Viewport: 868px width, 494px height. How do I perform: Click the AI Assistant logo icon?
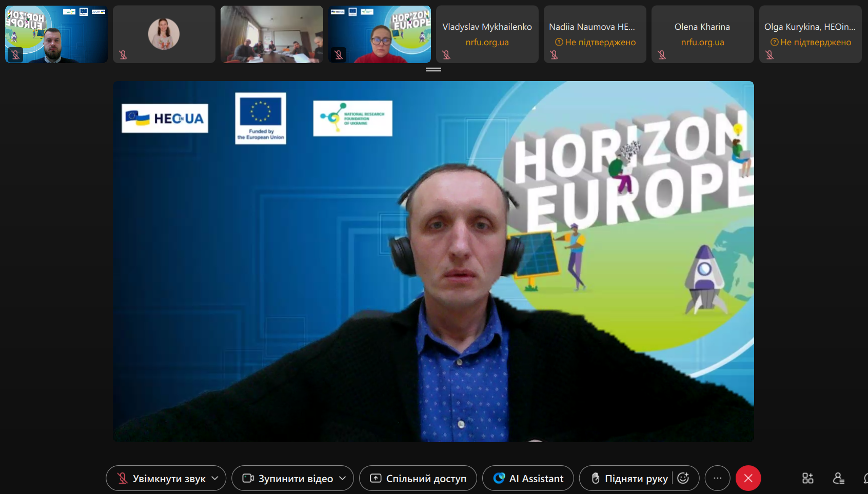[x=499, y=478]
